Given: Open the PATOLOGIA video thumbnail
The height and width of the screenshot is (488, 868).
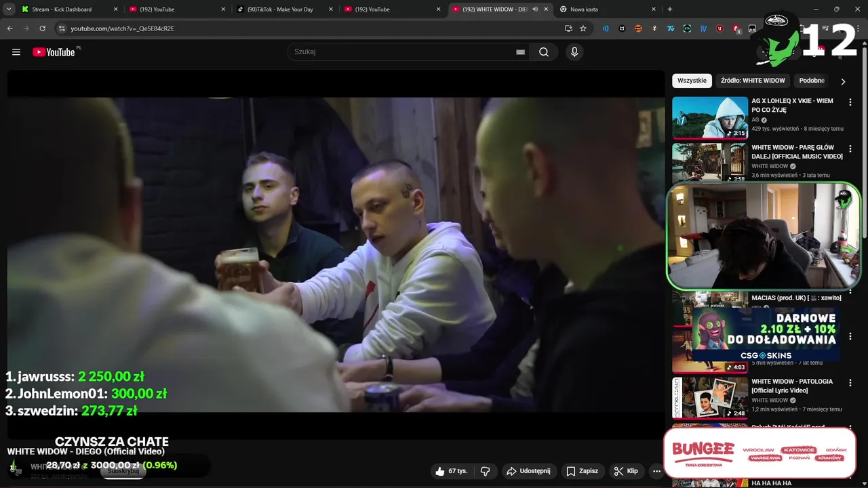Looking at the screenshot, I should pos(710,398).
